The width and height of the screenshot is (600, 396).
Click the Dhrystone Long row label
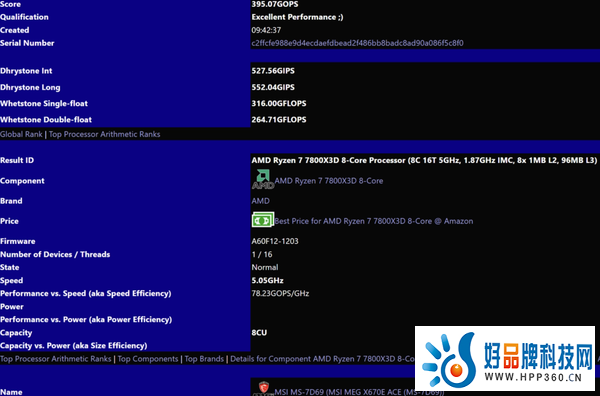pyautogui.click(x=30, y=87)
